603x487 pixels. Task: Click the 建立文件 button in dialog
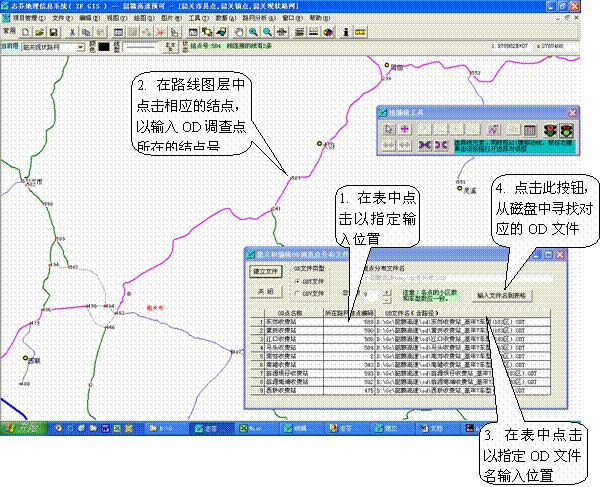[266, 272]
